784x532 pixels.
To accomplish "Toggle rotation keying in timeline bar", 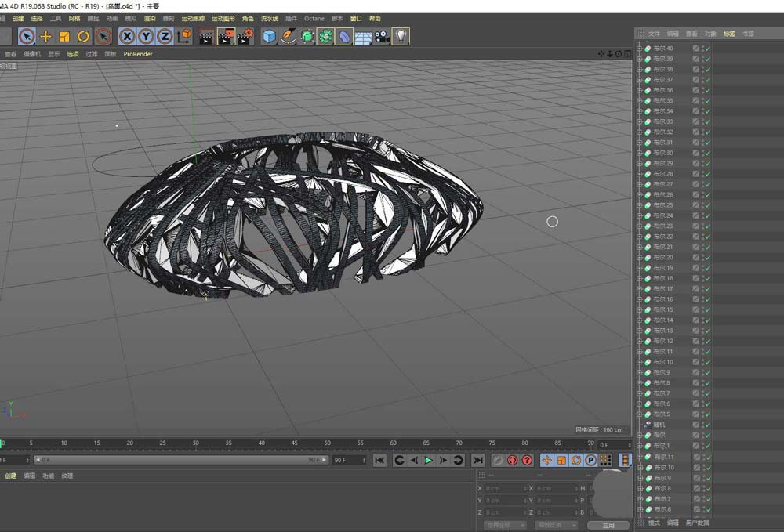I will point(576,460).
